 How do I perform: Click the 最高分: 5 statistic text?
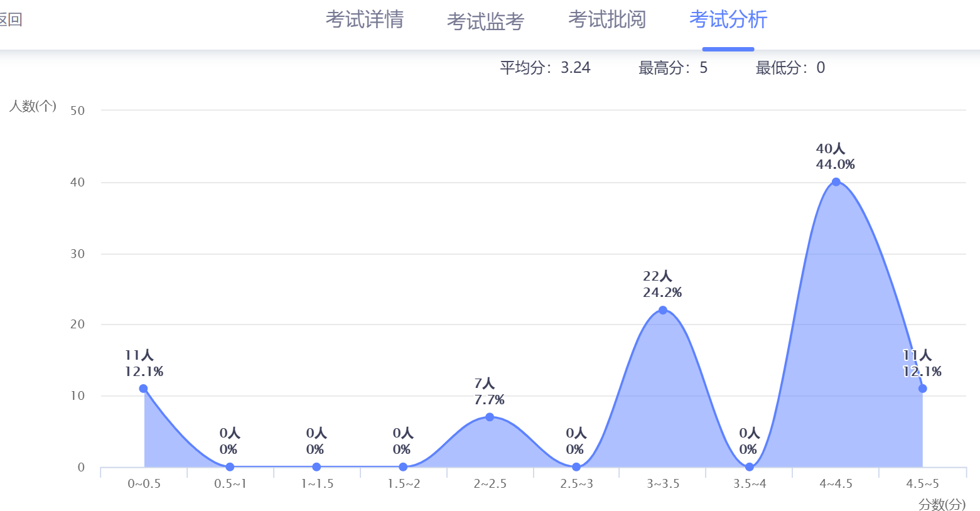point(672,68)
